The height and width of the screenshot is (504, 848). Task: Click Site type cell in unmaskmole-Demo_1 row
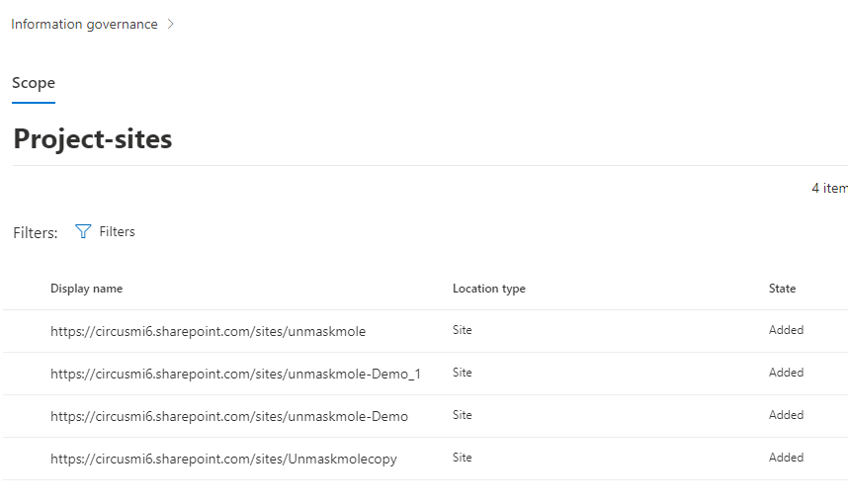pos(463,373)
